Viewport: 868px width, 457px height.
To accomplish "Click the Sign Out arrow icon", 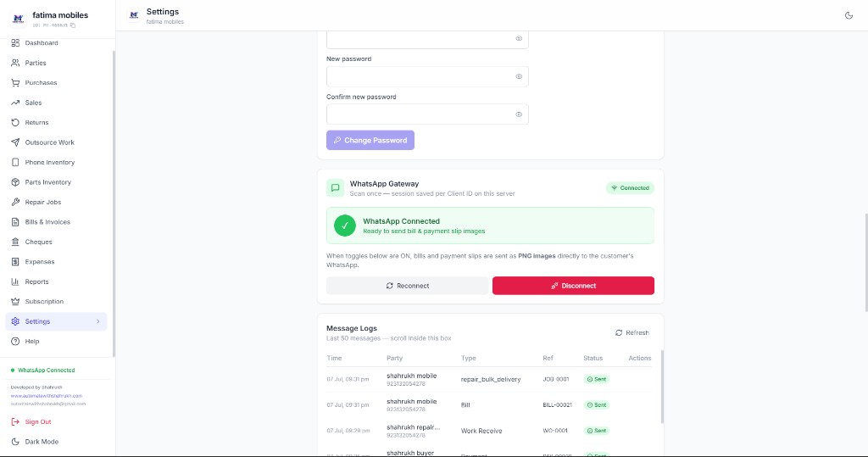I will pyautogui.click(x=15, y=421).
